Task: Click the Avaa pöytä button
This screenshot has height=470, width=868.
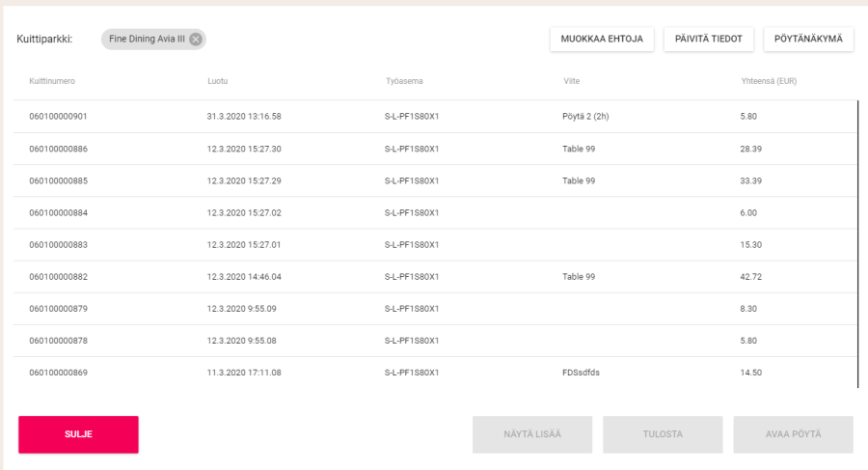Action: click(x=793, y=434)
